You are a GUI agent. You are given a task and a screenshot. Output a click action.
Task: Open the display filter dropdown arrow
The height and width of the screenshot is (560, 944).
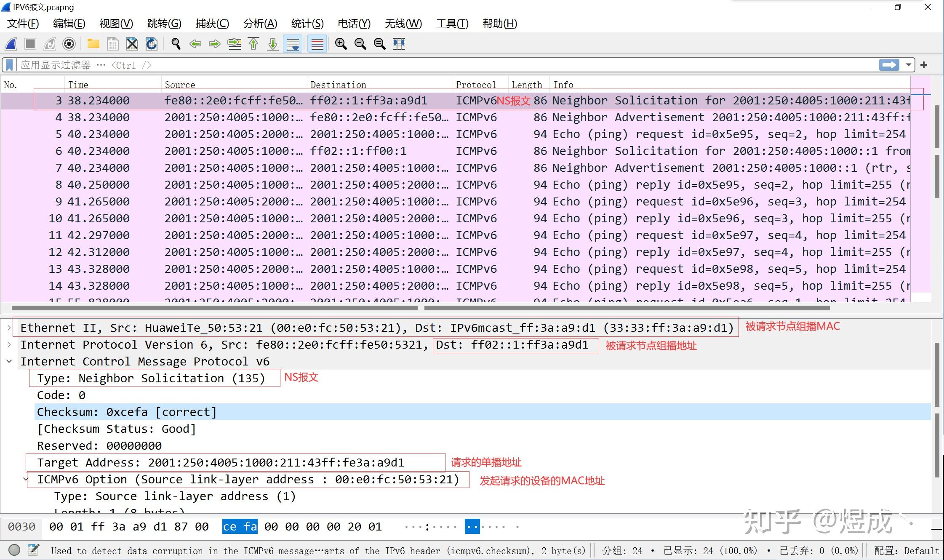908,65
